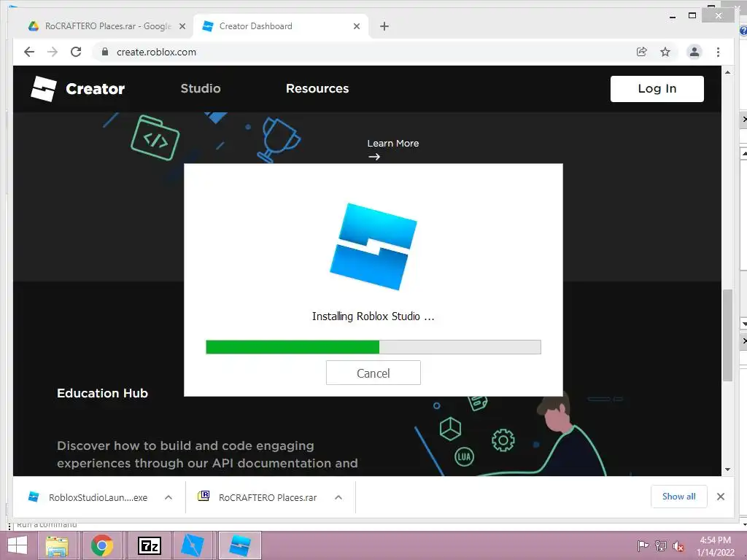The height and width of the screenshot is (560, 747).
Task: Open Action Center flag tray icon
Action: click(x=643, y=545)
